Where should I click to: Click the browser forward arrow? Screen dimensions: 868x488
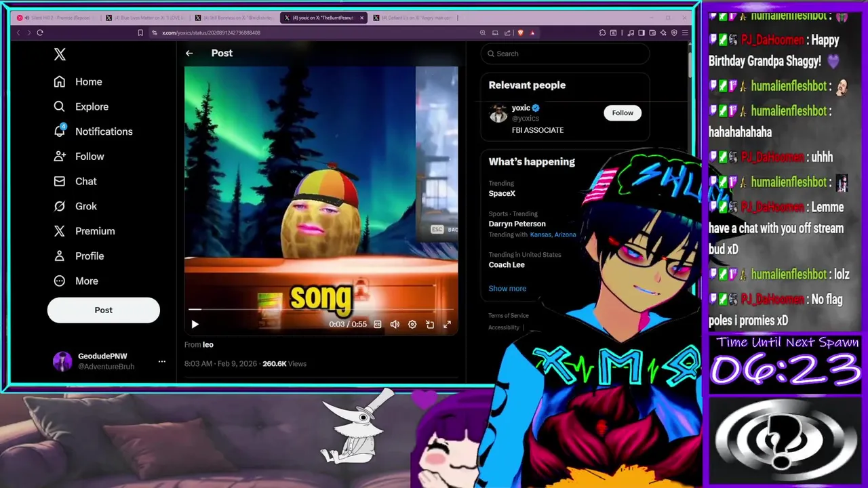(28, 33)
